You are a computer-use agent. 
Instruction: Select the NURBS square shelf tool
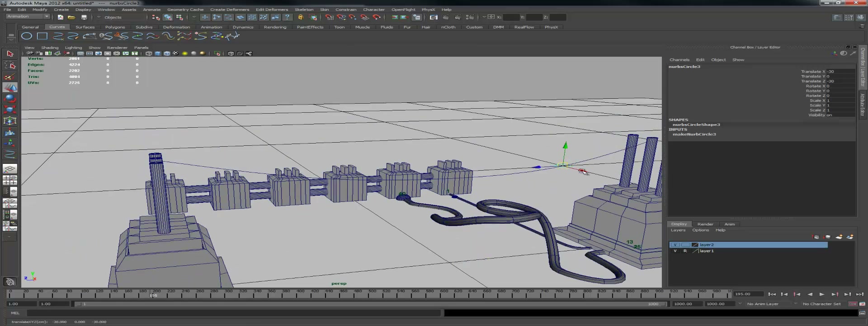(42, 36)
